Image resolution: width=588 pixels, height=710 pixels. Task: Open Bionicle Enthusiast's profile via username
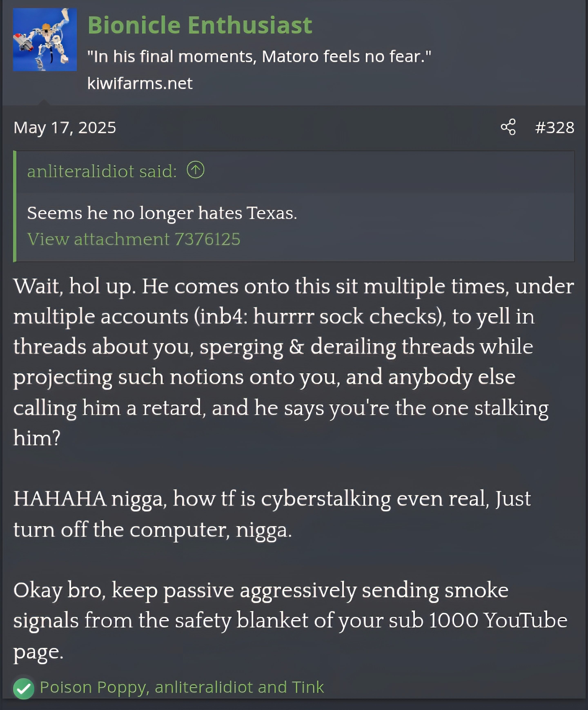pos(200,25)
